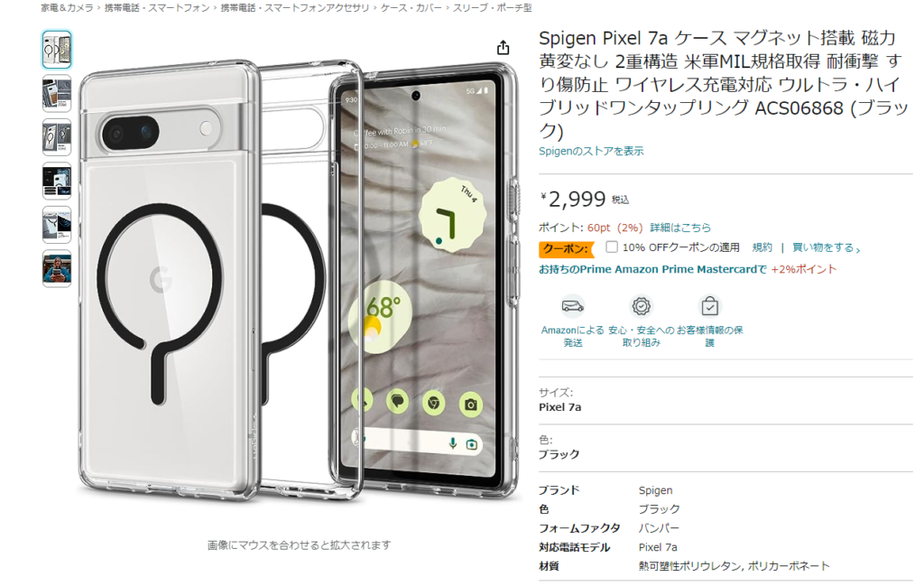Viewport: 924px width, 586px height.
Task: Select the fourth product thumbnail with dark background
Action: click(x=57, y=181)
